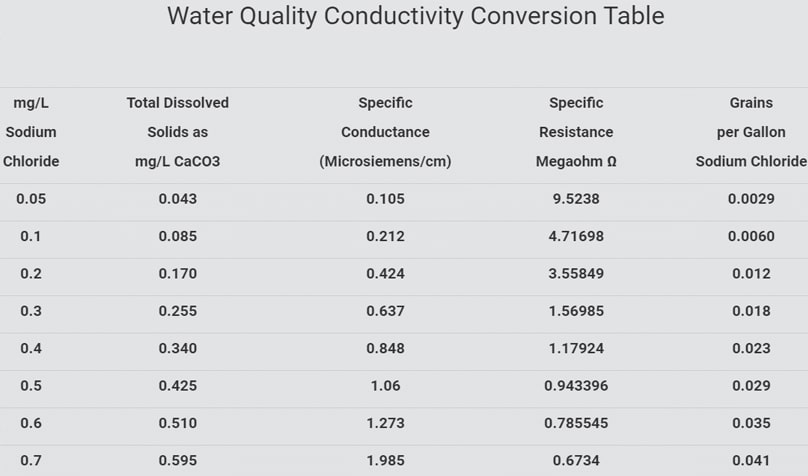Select the Specific Resistance Megaohm header
The width and height of the screenshot is (808, 476).
[x=576, y=132]
